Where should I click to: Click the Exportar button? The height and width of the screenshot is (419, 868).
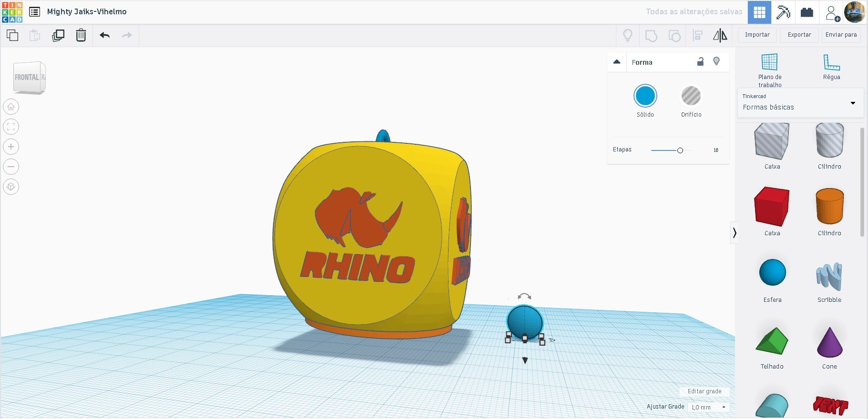pos(799,35)
